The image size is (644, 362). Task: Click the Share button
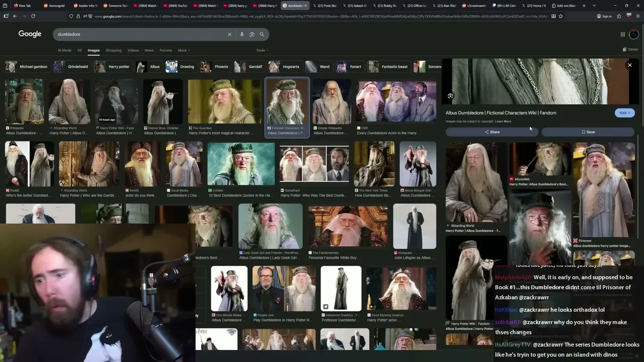492,132
